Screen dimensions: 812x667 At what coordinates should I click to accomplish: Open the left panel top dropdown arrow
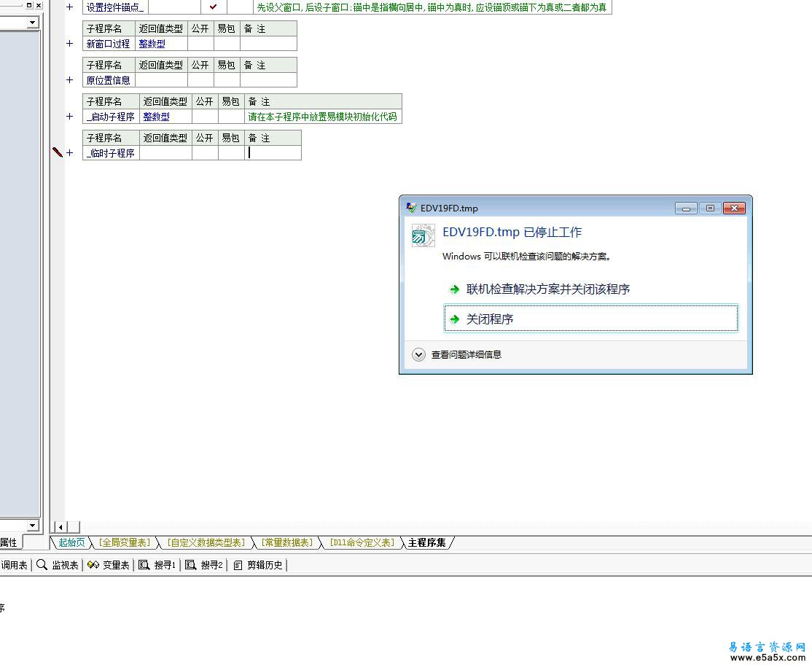tap(33, 23)
